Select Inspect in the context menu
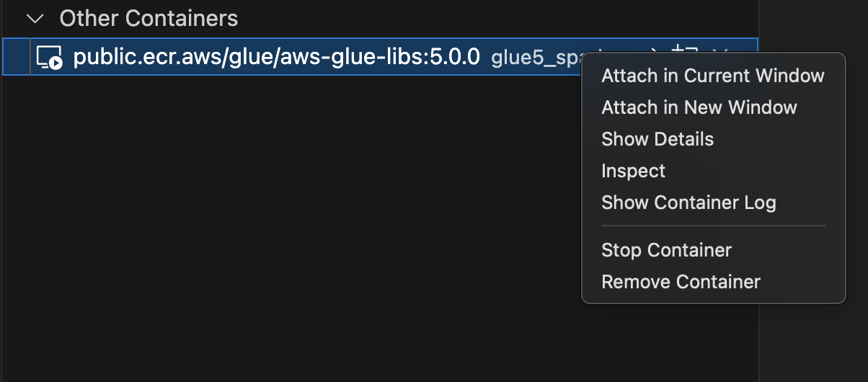This screenshot has height=382, width=868. click(633, 171)
